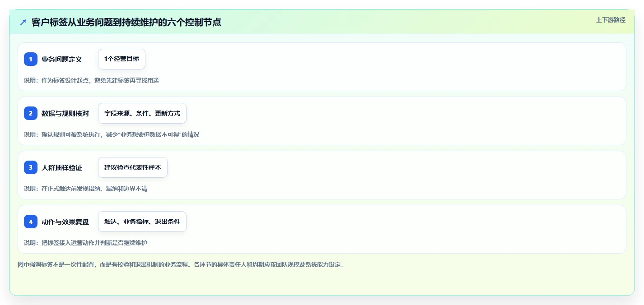Click the step 2 number badge

pyautogui.click(x=31, y=113)
